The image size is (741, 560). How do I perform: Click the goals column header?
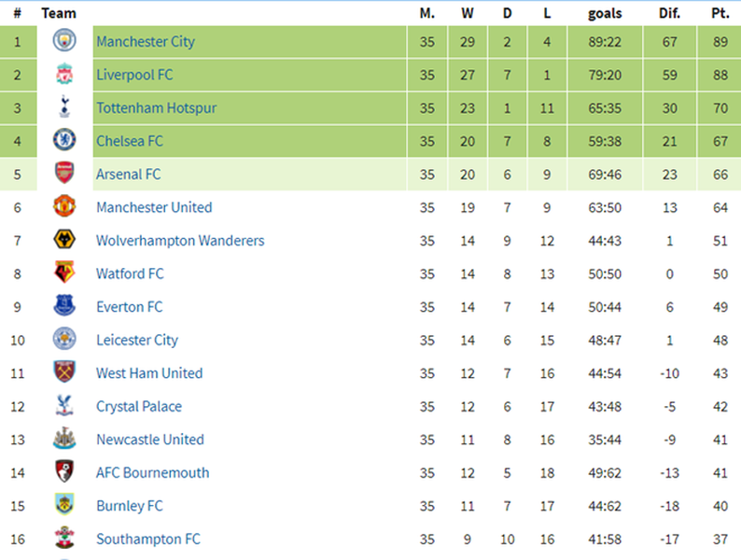tap(605, 13)
